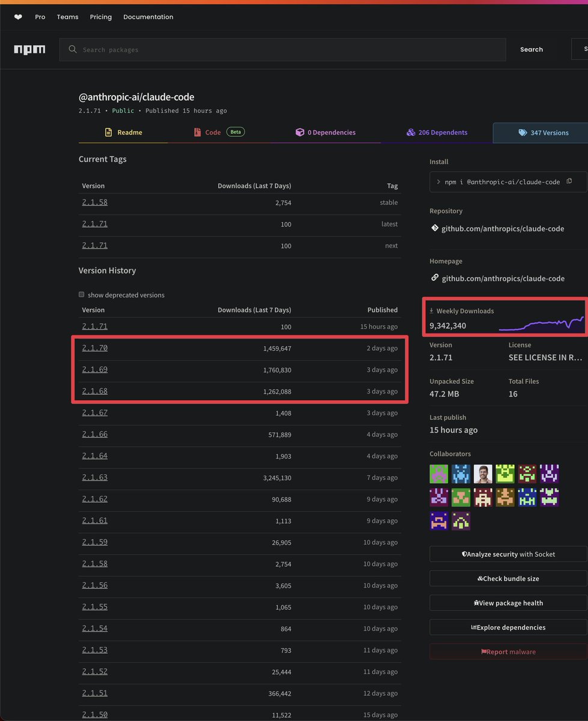The height and width of the screenshot is (721, 588).
Task: Click the Beta badge on Code tab
Action: tap(235, 132)
